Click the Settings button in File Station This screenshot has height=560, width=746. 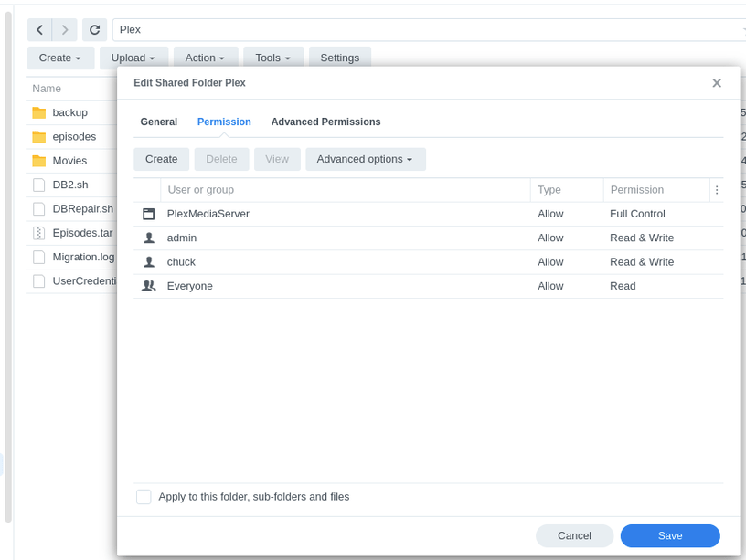coord(340,58)
